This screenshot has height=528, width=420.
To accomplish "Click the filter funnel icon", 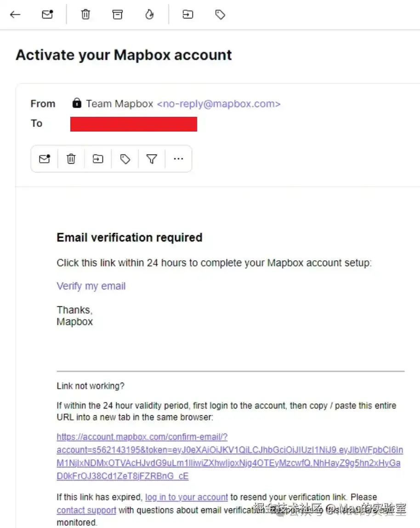I will coord(152,159).
